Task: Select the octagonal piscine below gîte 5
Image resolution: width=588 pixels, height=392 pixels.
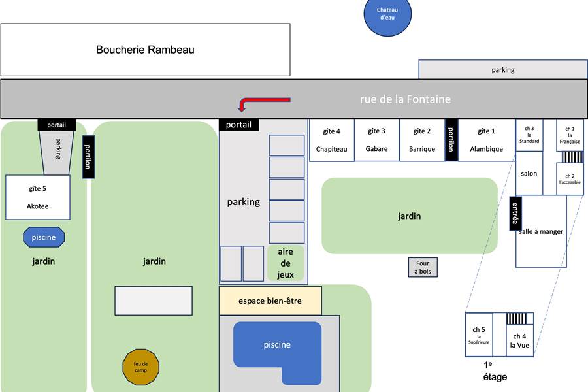Action: tap(44, 237)
